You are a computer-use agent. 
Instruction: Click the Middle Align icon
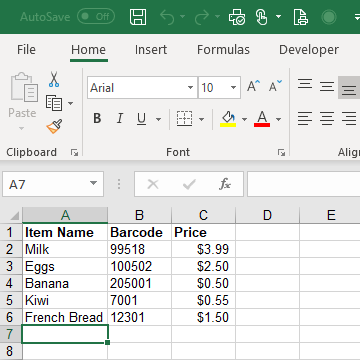(x=327, y=86)
